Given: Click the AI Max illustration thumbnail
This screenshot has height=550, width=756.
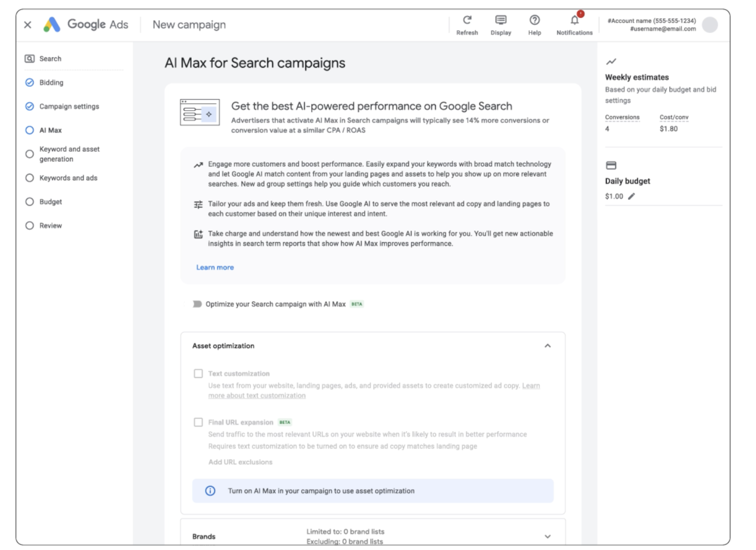Looking at the screenshot, I should [200, 112].
